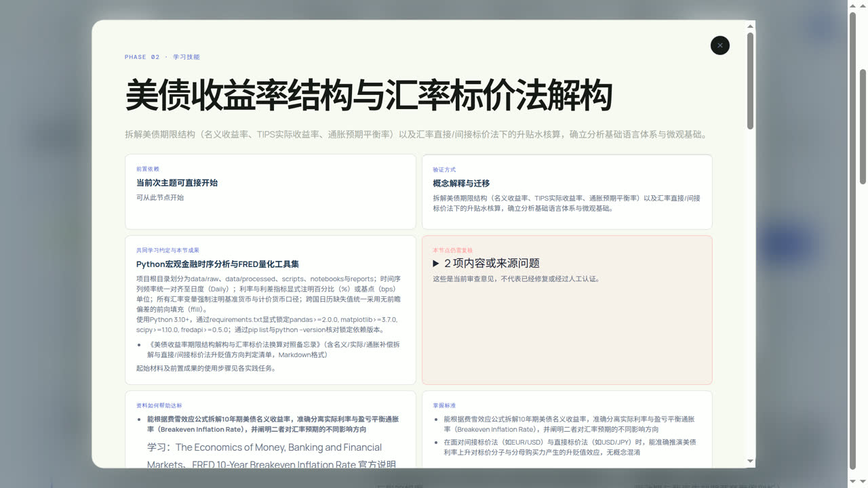This screenshot has height=488, width=868.
Task: Click the "掌握标准" label
Action: click(x=444, y=405)
